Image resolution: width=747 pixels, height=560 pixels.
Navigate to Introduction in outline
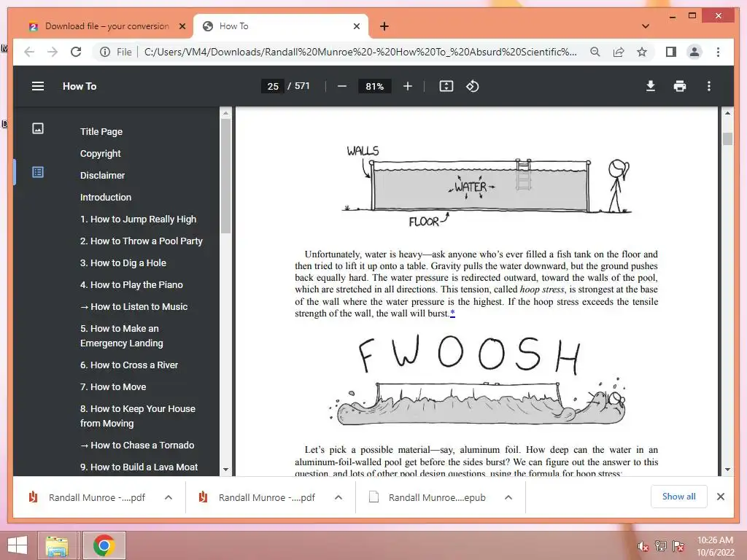[x=105, y=197]
